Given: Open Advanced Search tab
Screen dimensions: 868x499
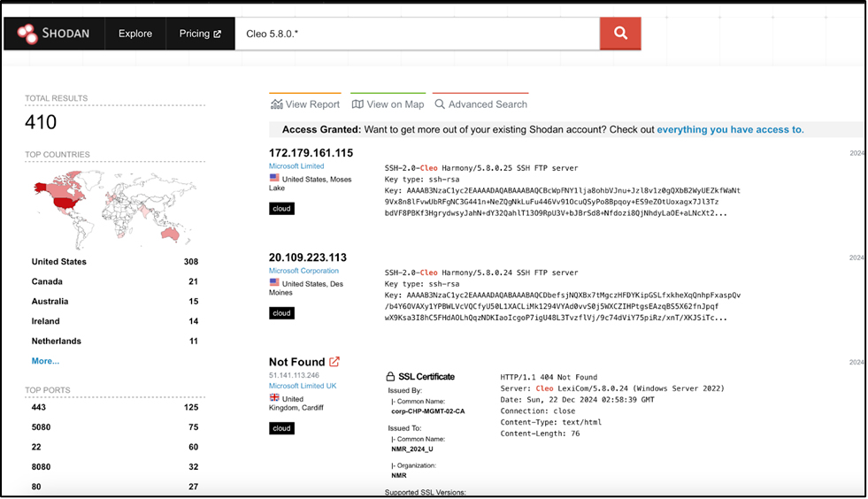Looking at the screenshot, I should (x=480, y=104).
